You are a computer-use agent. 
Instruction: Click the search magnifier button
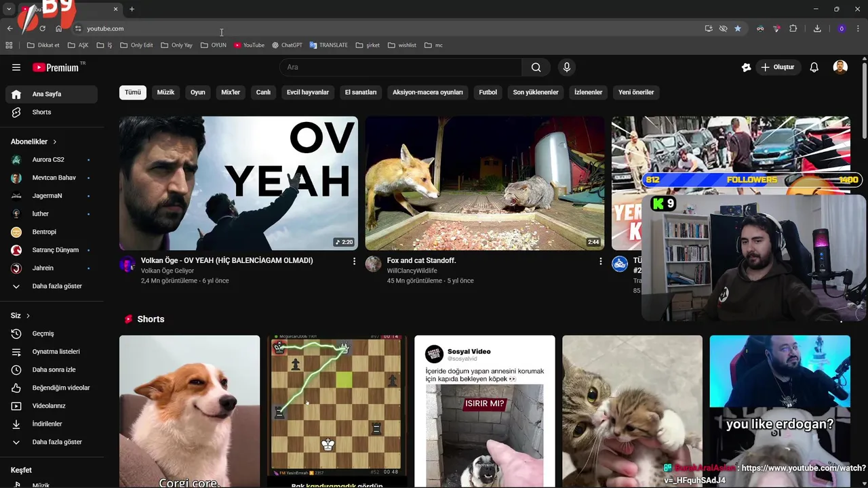click(536, 67)
